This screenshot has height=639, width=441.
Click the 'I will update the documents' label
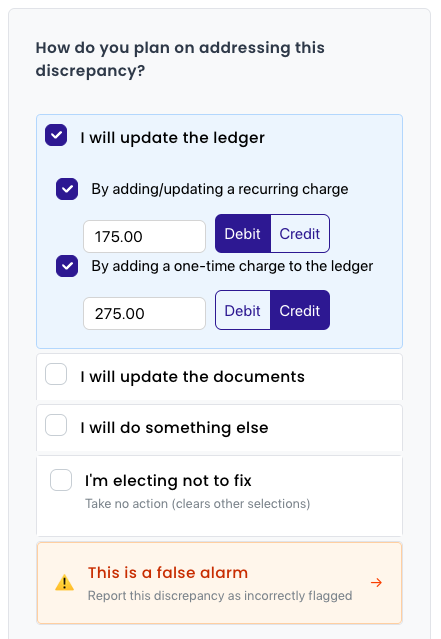click(x=192, y=377)
